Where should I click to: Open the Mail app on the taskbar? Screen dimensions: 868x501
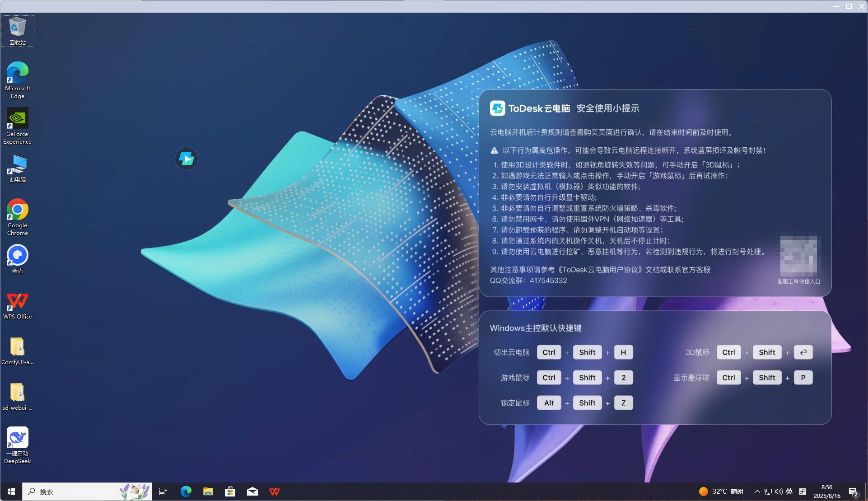252,492
